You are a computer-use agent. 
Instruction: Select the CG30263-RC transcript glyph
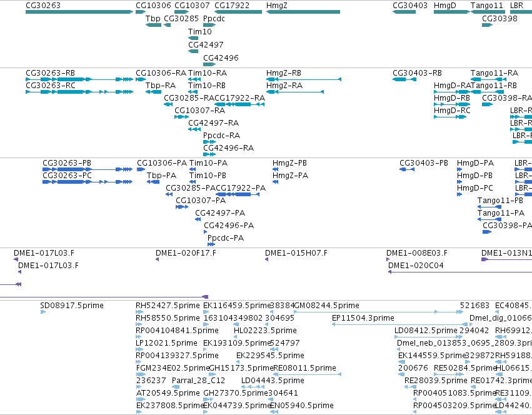tap(79, 92)
